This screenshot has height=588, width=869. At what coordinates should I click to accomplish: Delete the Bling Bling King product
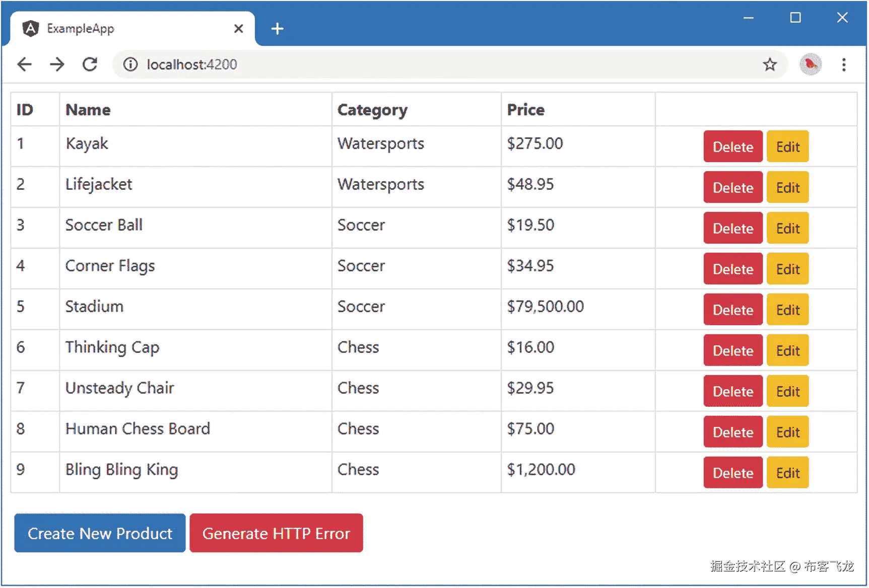click(x=732, y=473)
